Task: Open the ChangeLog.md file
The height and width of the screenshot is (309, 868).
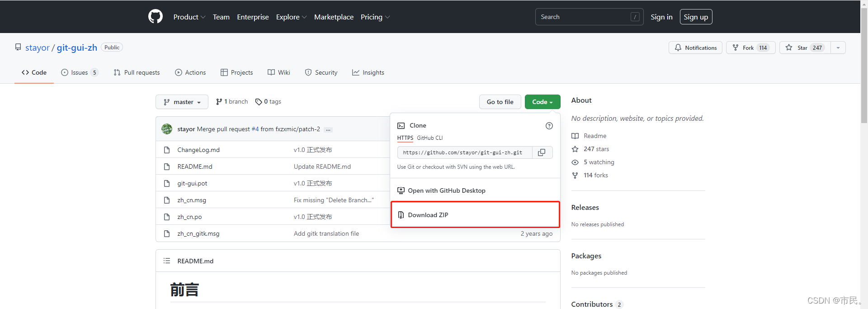Action: [x=198, y=150]
